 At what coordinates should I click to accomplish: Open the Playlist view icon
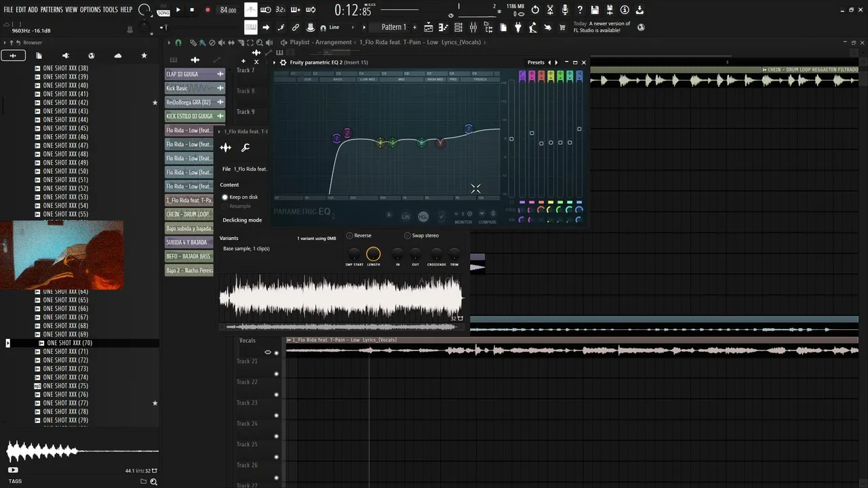tap(429, 27)
